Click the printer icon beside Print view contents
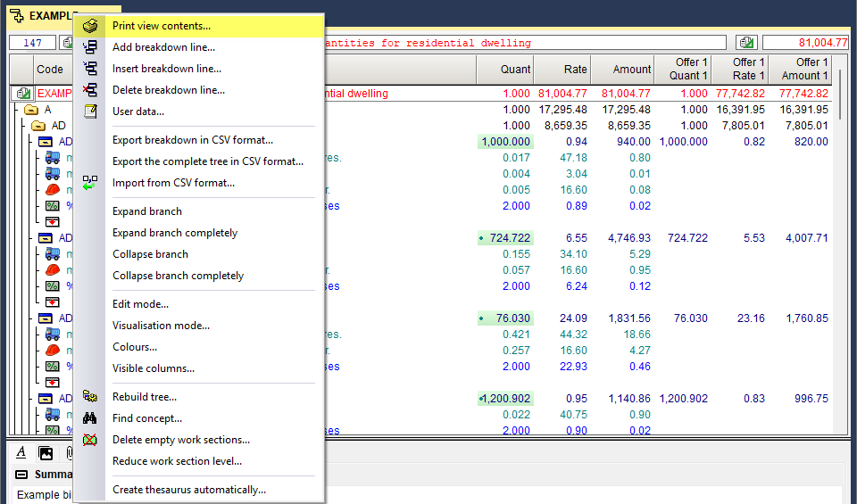Image resolution: width=857 pixels, height=504 pixels. (x=90, y=26)
